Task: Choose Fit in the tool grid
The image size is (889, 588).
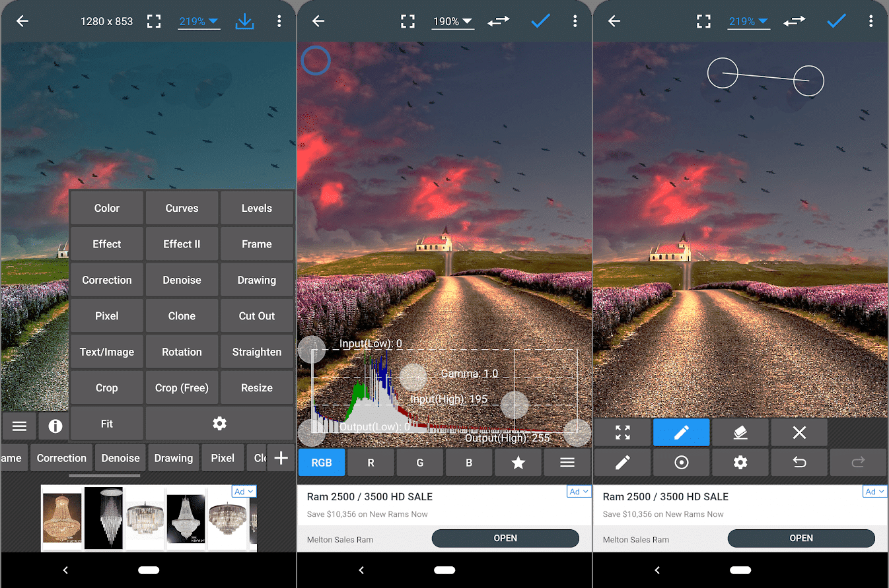Action: pyautogui.click(x=107, y=424)
